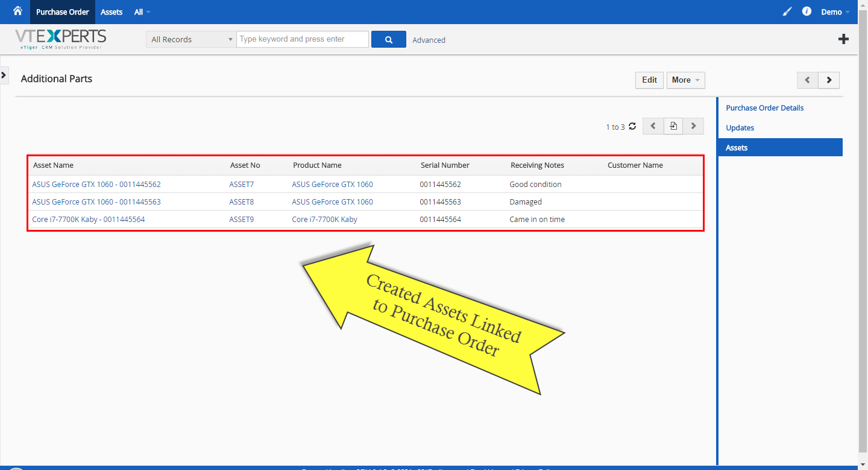This screenshot has width=868, height=470.
Task: Open the page jump icon
Action: pyautogui.click(x=673, y=126)
